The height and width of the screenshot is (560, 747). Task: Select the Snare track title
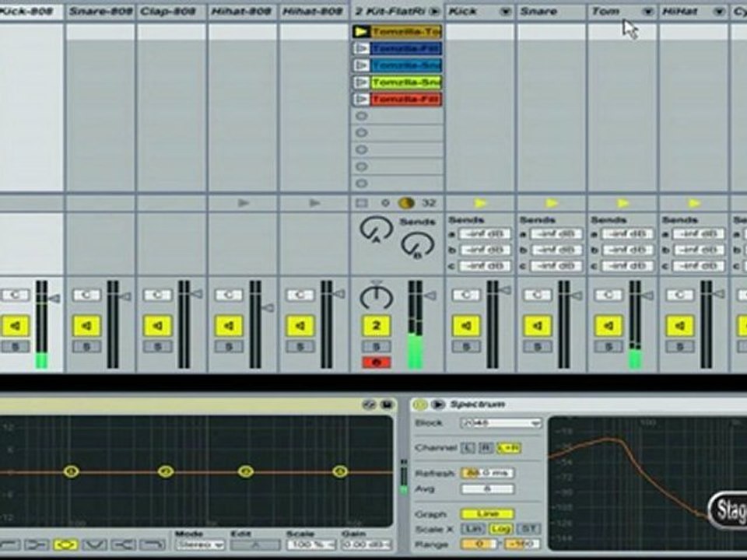(538, 12)
